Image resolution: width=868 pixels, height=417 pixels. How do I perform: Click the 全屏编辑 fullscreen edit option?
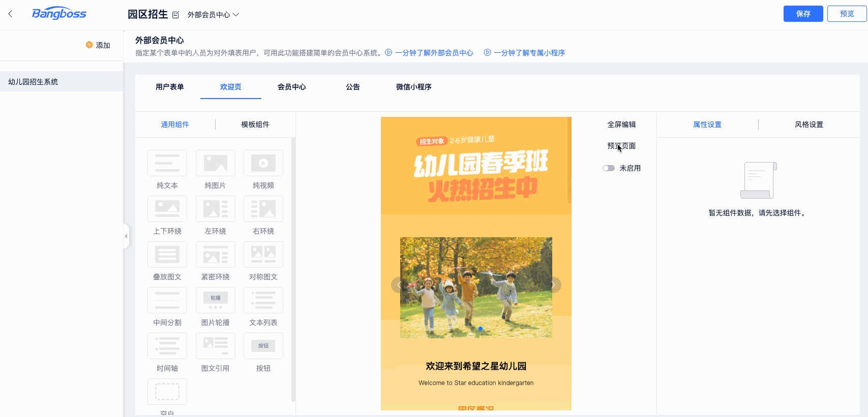[621, 124]
